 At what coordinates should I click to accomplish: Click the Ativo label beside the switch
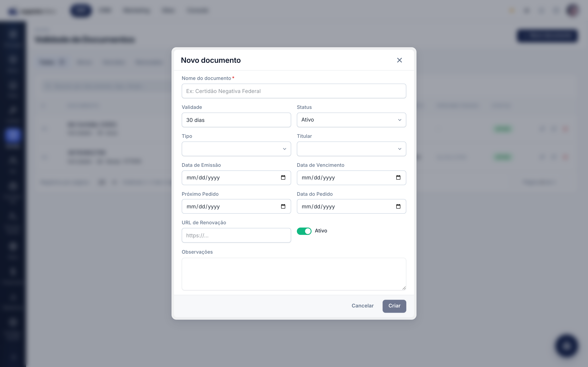pos(321,231)
